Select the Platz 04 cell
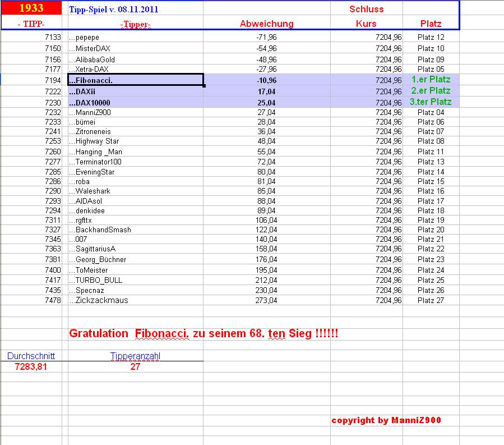This screenshot has width=504, height=445. point(431,112)
